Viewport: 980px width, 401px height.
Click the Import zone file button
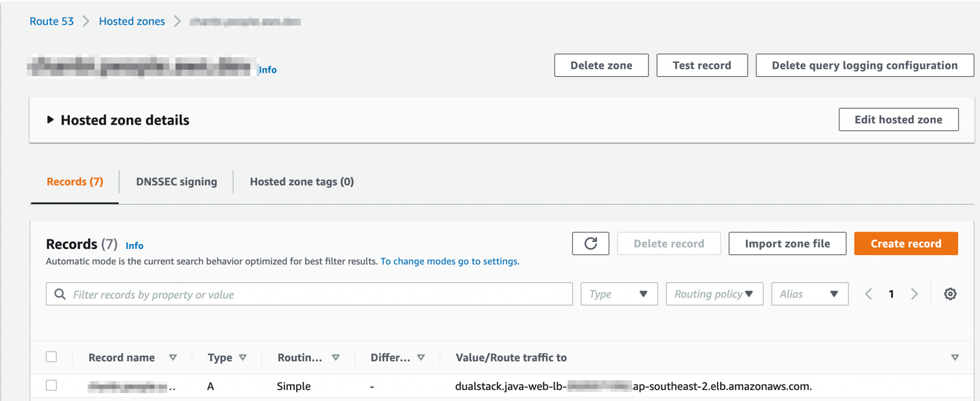tap(787, 243)
